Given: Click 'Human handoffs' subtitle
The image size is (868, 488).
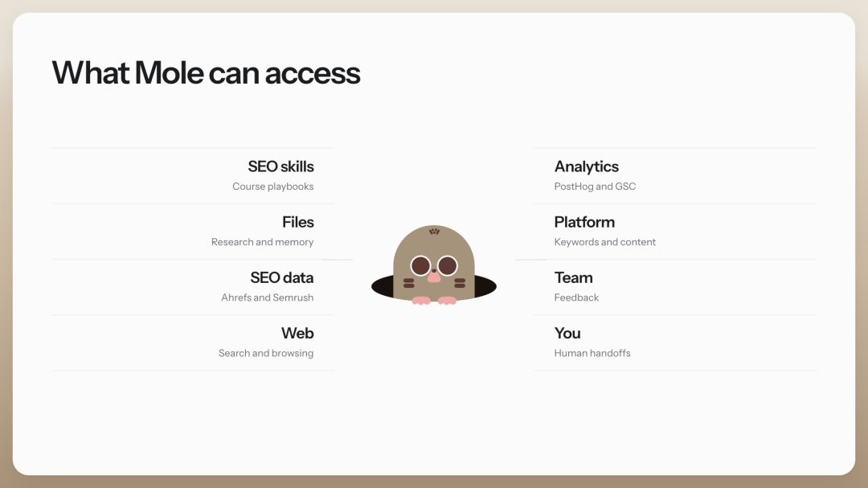Looking at the screenshot, I should click(x=592, y=353).
